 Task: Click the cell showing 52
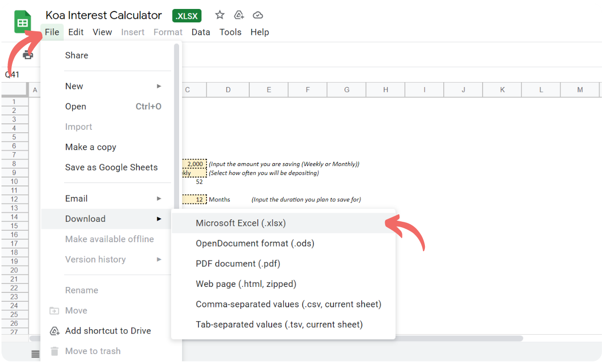(x=195, y=182)
